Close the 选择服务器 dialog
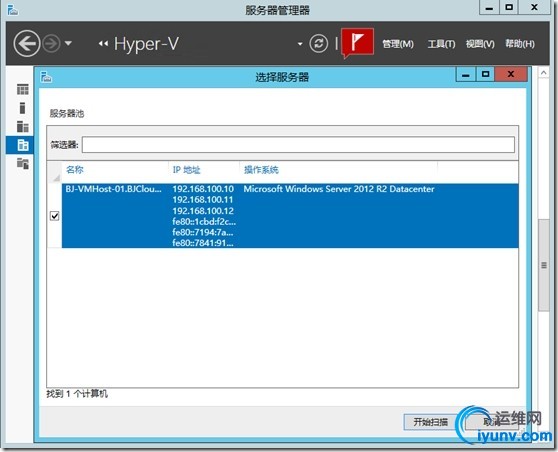 pos(511,74)
